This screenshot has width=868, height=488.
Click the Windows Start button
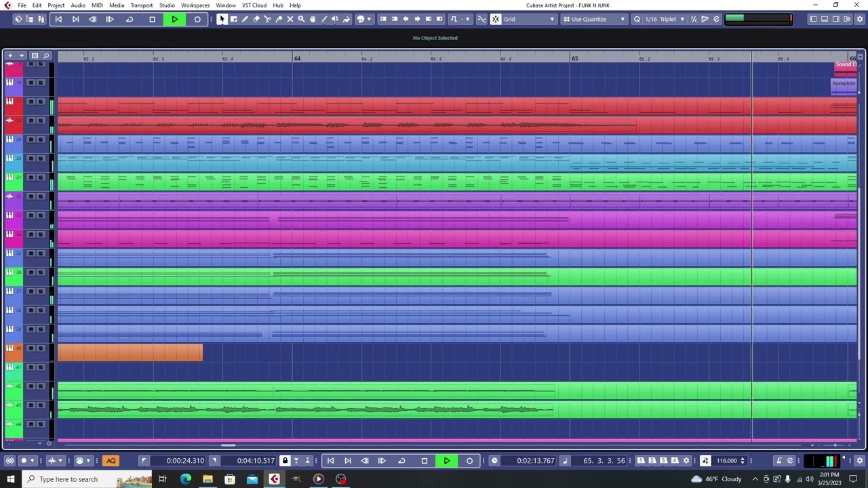coord(10,479)
